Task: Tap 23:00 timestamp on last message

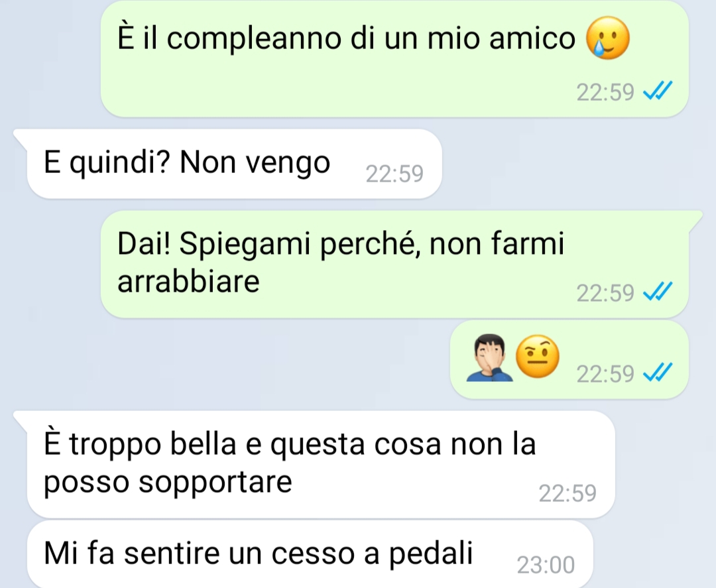Action: (x=546, y=565)
